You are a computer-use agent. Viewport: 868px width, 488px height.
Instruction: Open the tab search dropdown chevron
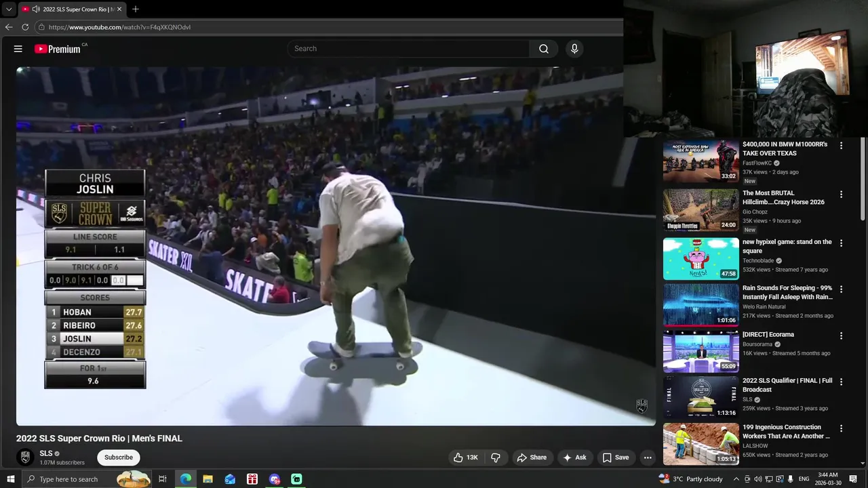pos(9,9)
